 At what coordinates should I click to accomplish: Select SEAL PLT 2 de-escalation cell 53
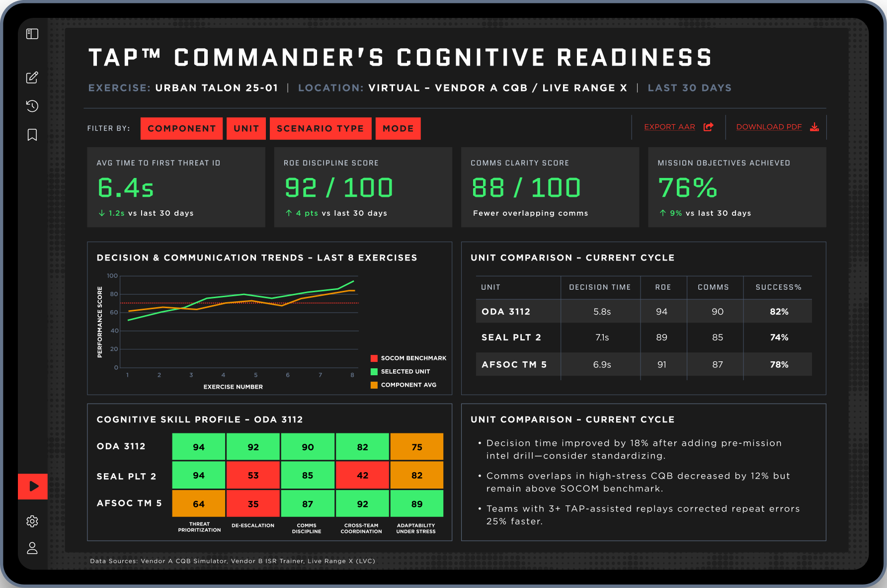click(x=253, y=475)
